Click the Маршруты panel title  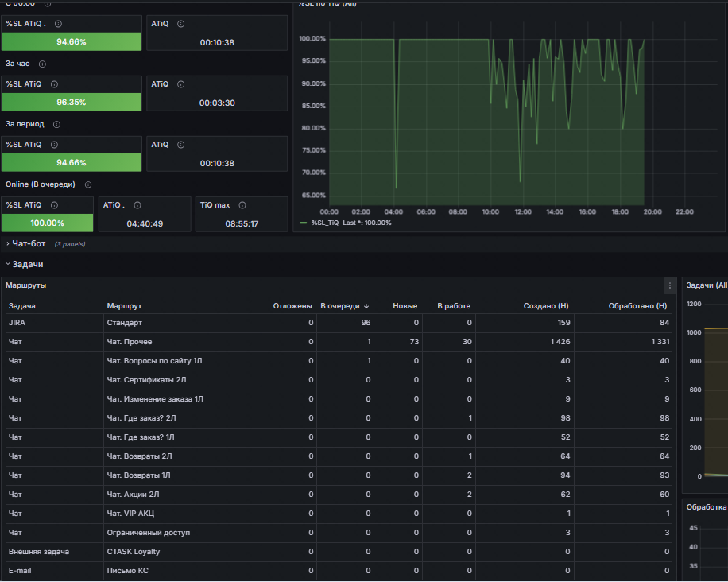coord(26,285)
